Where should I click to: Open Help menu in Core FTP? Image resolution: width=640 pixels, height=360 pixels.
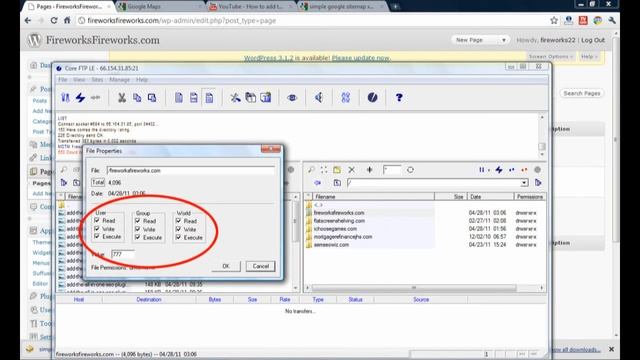pos(142,80)
